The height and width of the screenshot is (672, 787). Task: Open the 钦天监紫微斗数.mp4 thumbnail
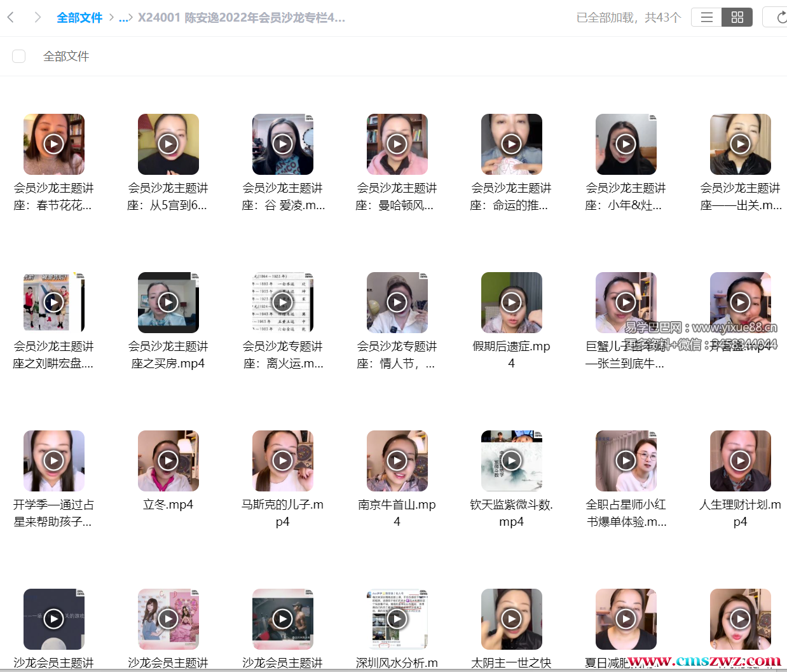click(x=511, y=460)
